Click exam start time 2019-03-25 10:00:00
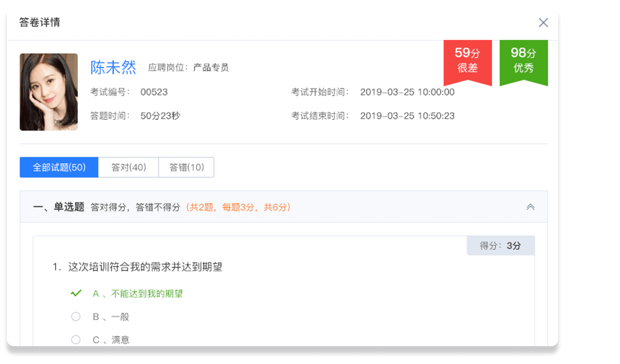 click(x=407, y=92)
